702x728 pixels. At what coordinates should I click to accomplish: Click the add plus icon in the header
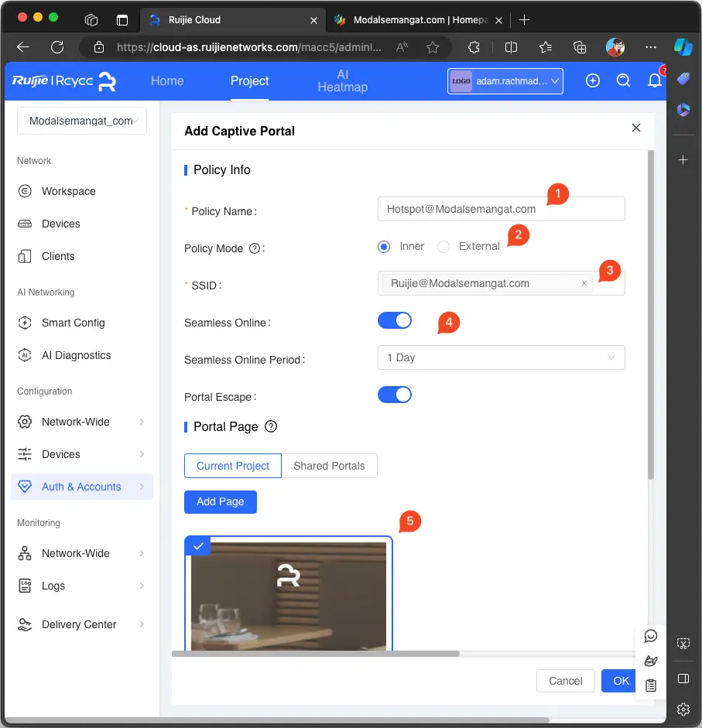point(593,80)
